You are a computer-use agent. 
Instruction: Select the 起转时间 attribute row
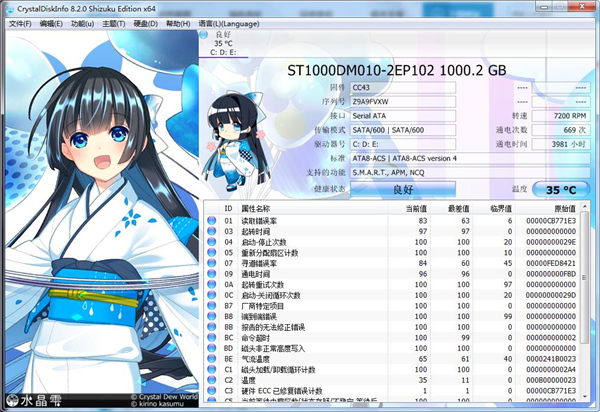(x=392, y=231)
